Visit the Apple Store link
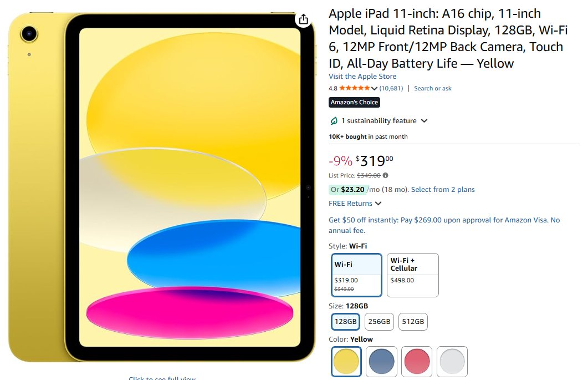Viewport: 588px width, 380px height. click(x=362, y=77)
